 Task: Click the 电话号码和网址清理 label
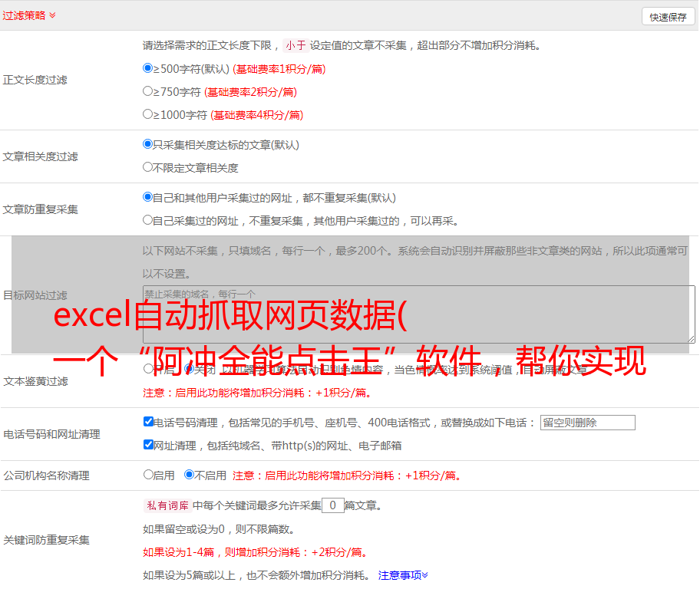51,434
